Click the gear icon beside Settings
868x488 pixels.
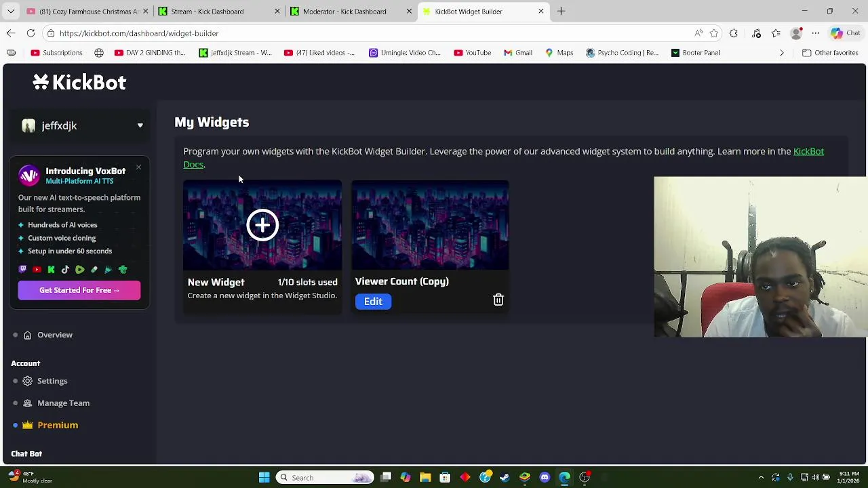click(x=27, y=381)
